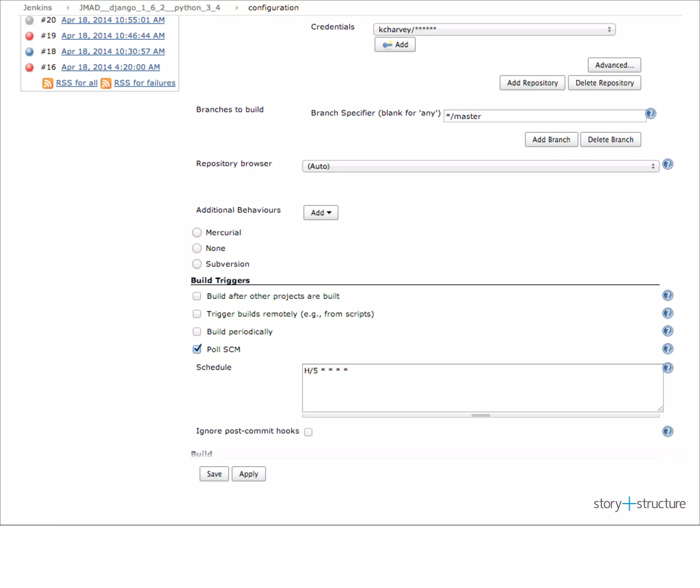
Task: Go to Jenkins breadcrumb home
Action: [38, 8]
